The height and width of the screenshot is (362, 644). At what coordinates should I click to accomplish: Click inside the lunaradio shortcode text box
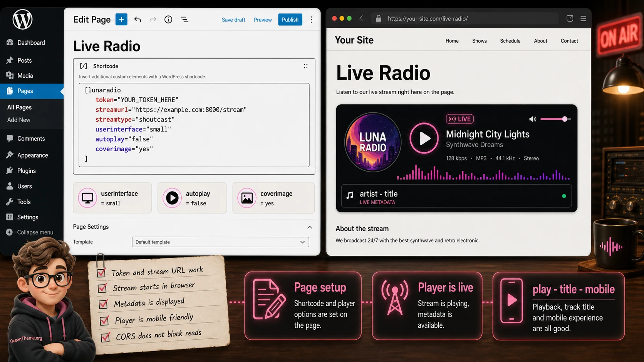[x=194, y=125]
